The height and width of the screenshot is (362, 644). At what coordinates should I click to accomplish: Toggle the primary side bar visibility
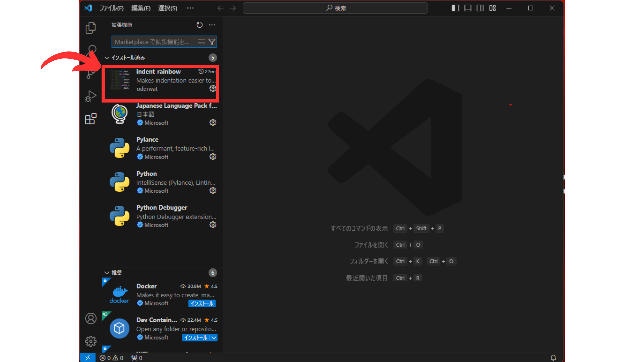pyautogui.click(x=455, y=8)
